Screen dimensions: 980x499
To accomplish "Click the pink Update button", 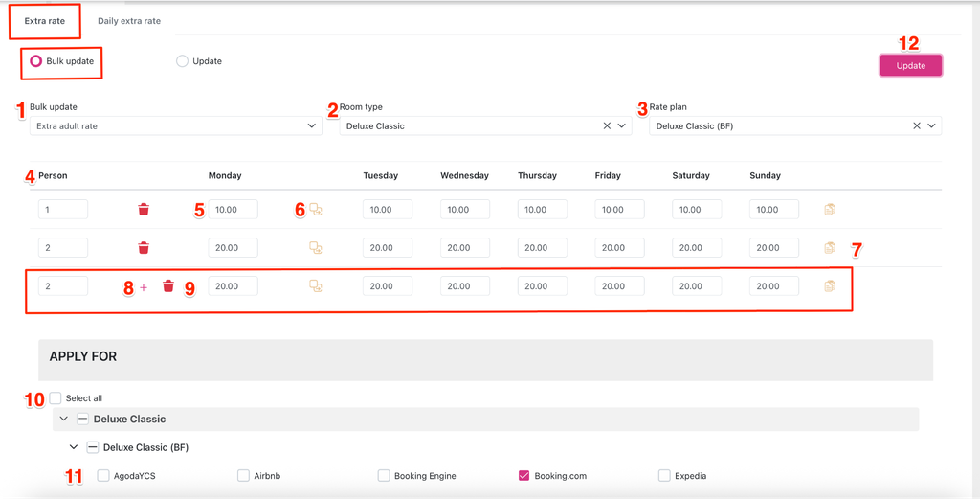I will pos(911,66).
